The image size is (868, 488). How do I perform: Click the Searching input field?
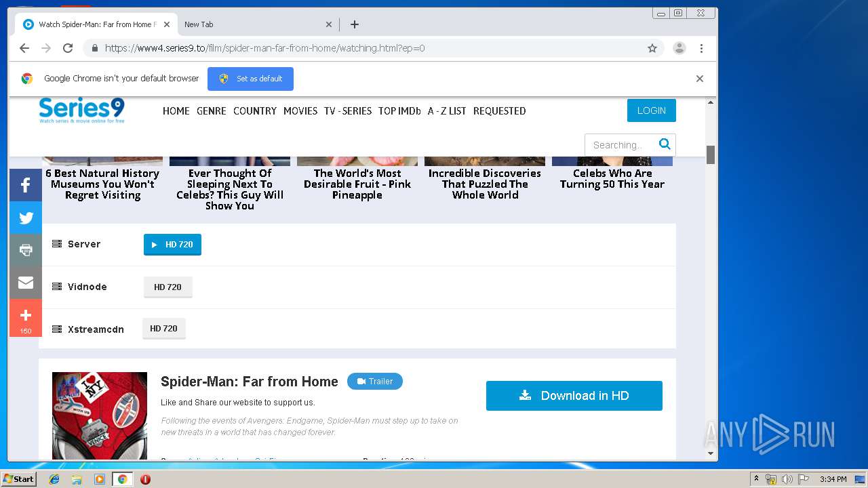click(x=619, y=145)
